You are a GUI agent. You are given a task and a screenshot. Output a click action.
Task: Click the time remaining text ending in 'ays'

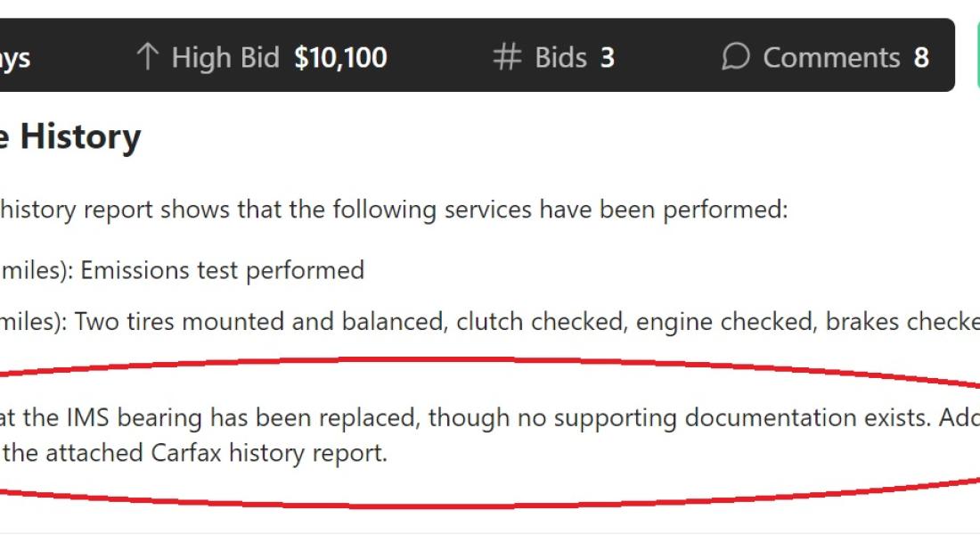[15, 60]
